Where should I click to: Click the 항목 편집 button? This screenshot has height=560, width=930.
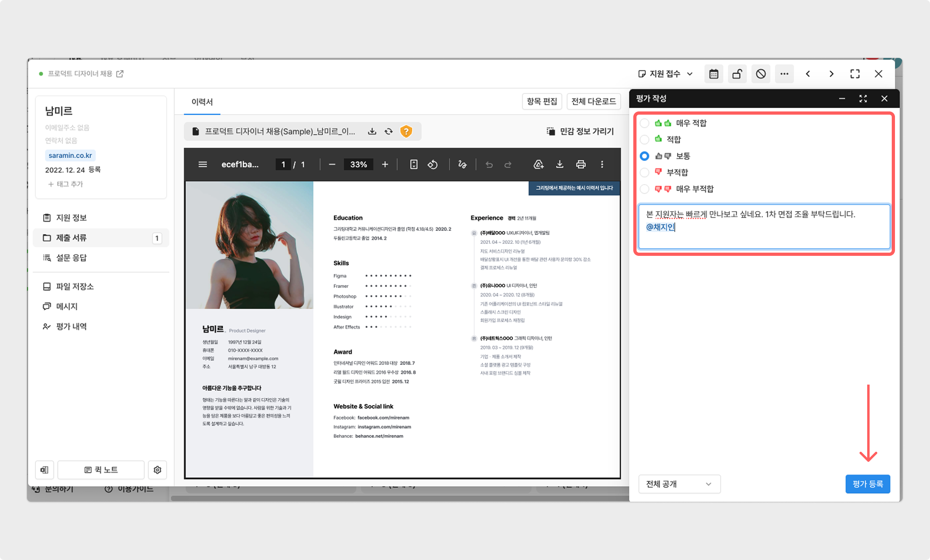(542, 101)
